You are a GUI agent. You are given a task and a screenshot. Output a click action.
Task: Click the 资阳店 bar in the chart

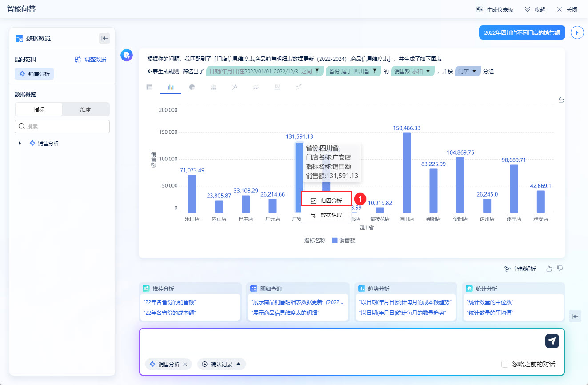(460, 185)
